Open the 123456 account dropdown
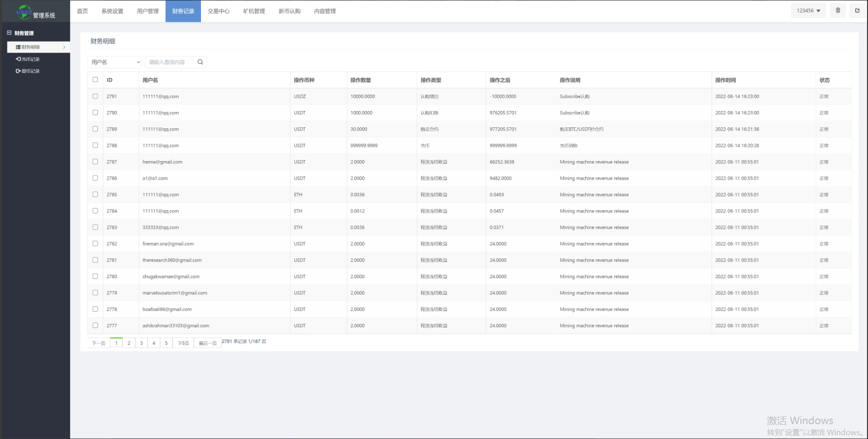 coord(808,10)
